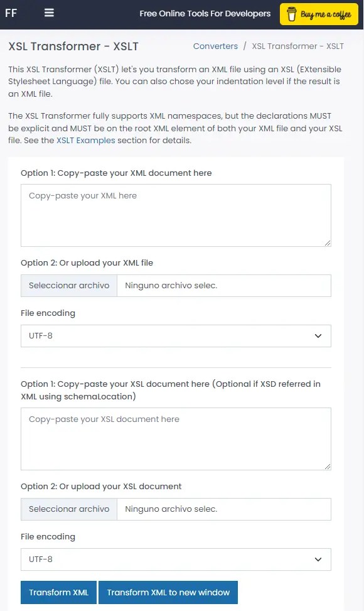Open the Converters breadcrumb link
Image resolution: width=364 pixels, height=611 pixels.
click(x=215, y=46)
